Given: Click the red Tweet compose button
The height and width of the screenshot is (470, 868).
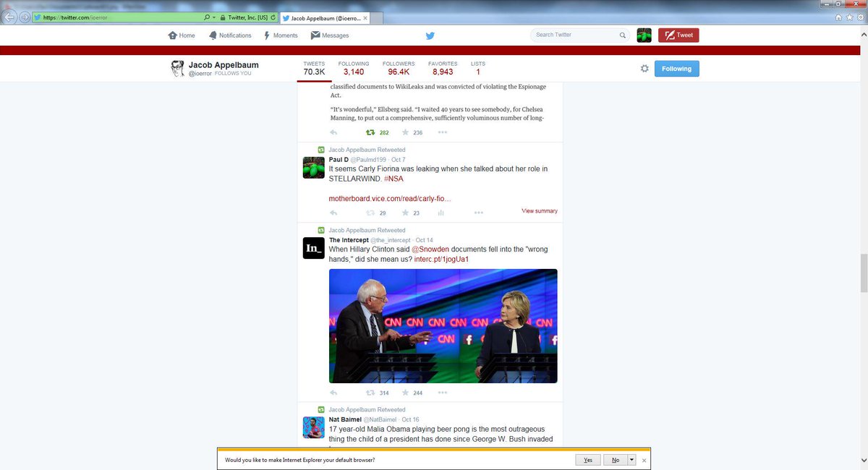Looking at the screenshot, I should click(678, 35).
